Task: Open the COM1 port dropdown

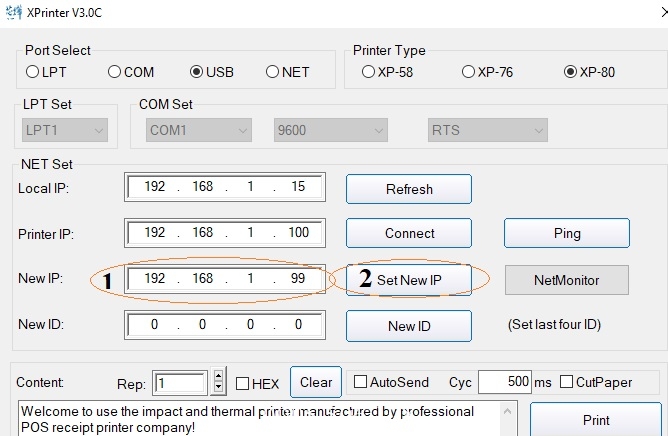Action: click(199, 130)
